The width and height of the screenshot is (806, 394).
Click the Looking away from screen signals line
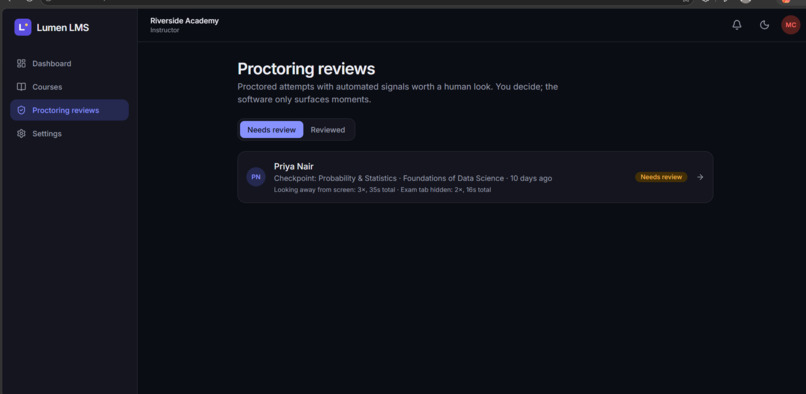[382, 190]
